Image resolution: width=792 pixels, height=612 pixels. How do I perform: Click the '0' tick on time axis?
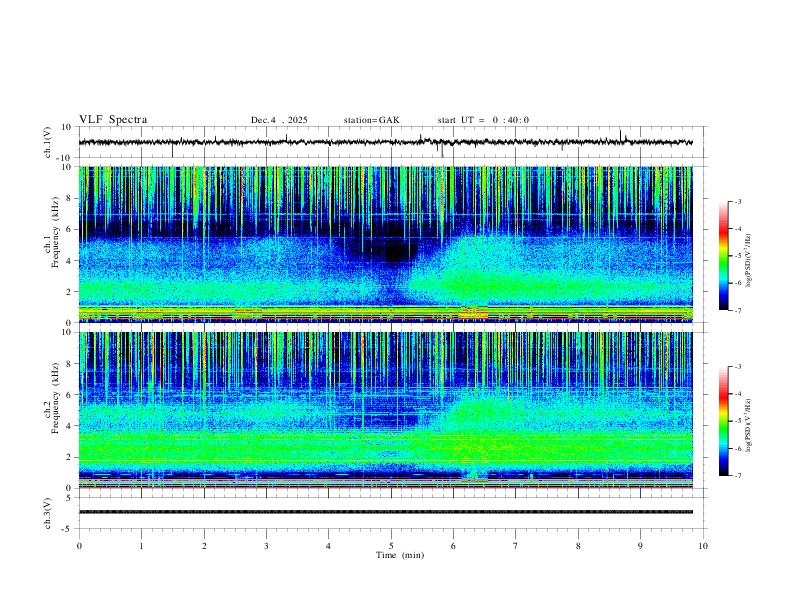tap(79, 546)
